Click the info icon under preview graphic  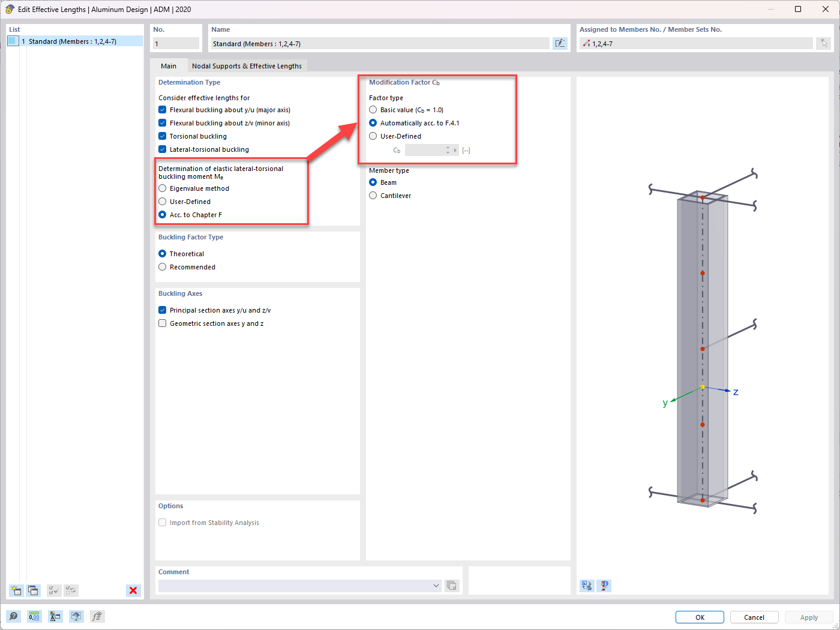click(x=604, y=586)
